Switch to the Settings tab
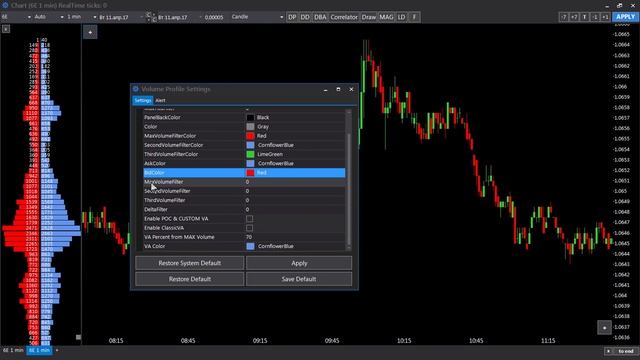 tap(143, 100)
